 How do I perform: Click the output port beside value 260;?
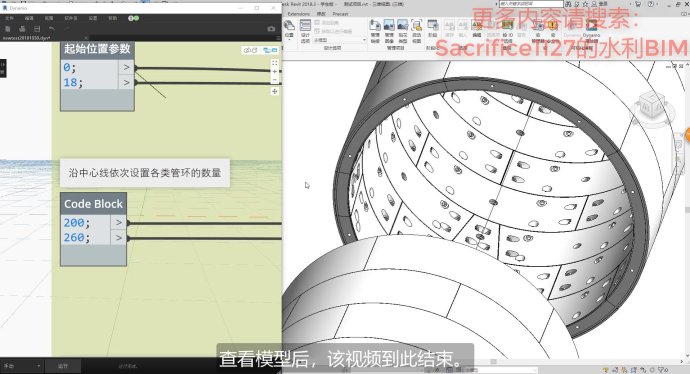[118, 238]
